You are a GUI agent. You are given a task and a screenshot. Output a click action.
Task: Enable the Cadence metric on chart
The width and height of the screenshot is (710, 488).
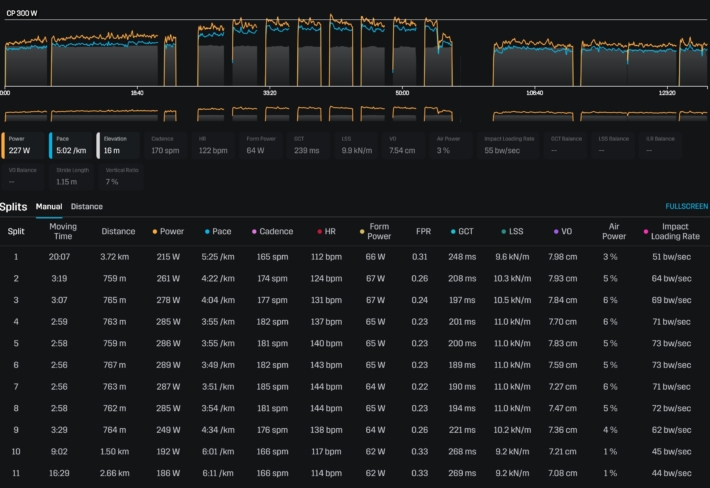coord(166,146)
